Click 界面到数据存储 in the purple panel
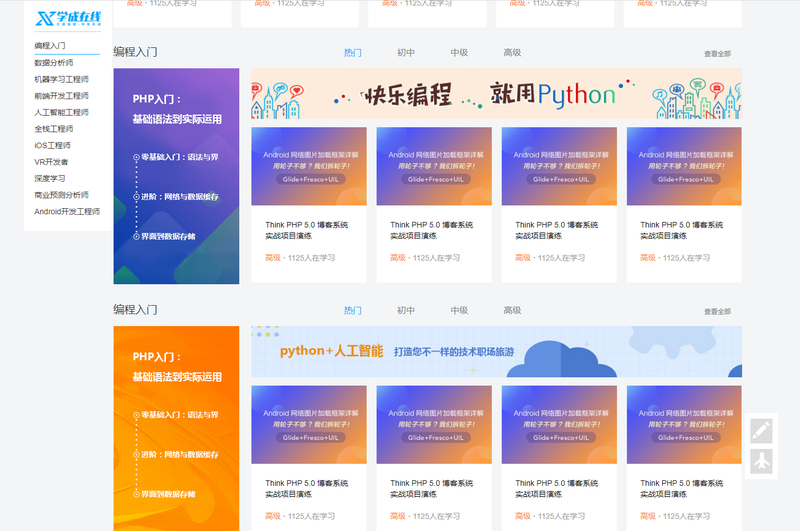Screen dimensions: 800x531 coord(168,236)
